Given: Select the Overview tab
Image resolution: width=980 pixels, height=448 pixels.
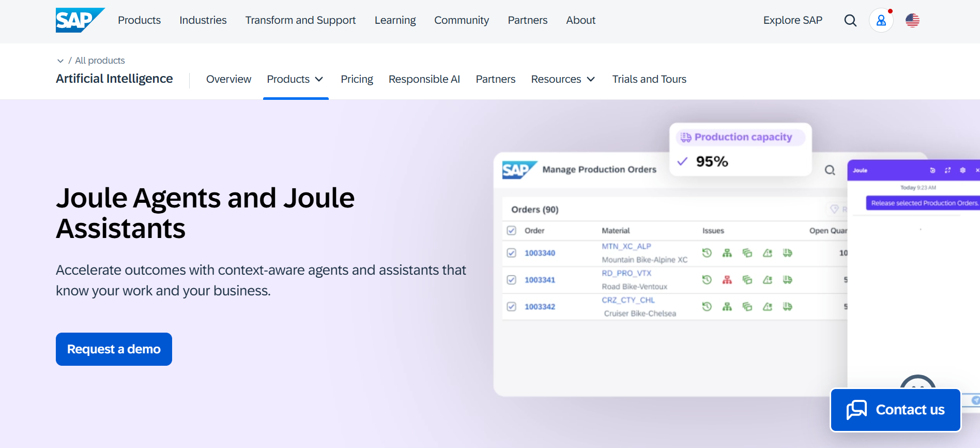Looking at the screenshot, I should coord(228,79).
